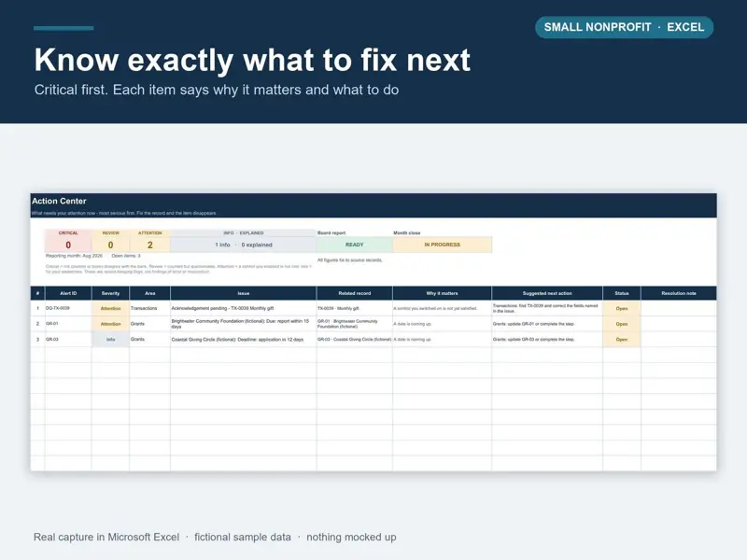Image resolution: width=747 pixels, height=560 pixels.
Task: Select the Review count cell showing 0
Action: tap(110, 245)
